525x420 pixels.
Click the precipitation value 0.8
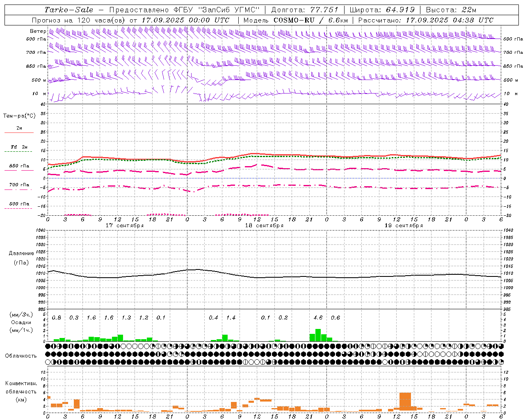point(57,317)
